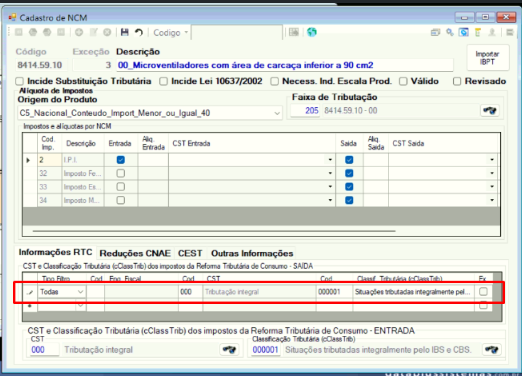The width and height of the screenshot is (522, 376).
Task: Select I.P.I. row header arrow
Action: 29,160
